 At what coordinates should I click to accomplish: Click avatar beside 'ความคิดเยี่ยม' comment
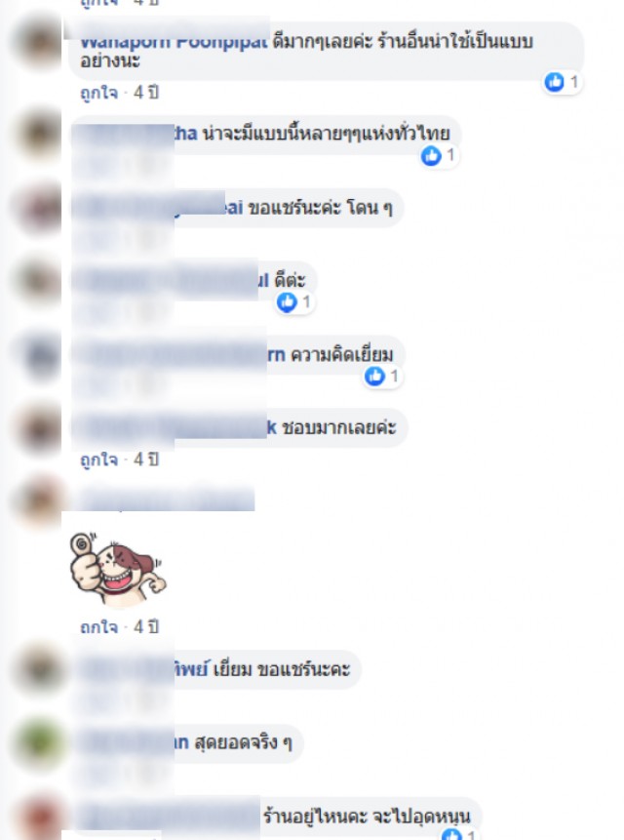point(39,355)
